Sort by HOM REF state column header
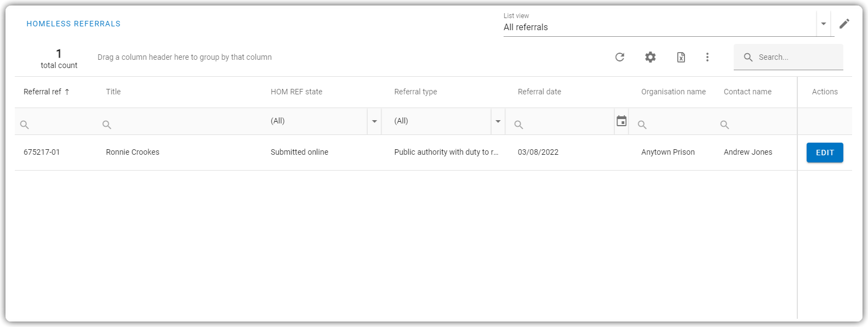 point(296,92)
